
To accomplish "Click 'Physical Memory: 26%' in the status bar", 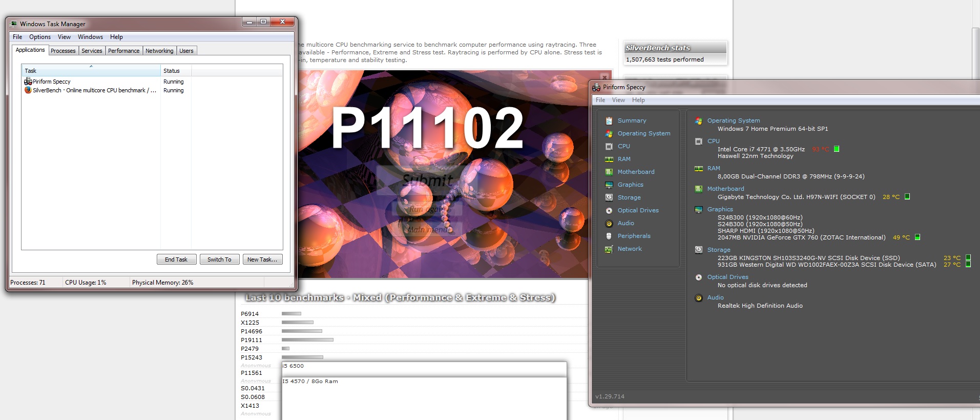I will pos(163,283).
